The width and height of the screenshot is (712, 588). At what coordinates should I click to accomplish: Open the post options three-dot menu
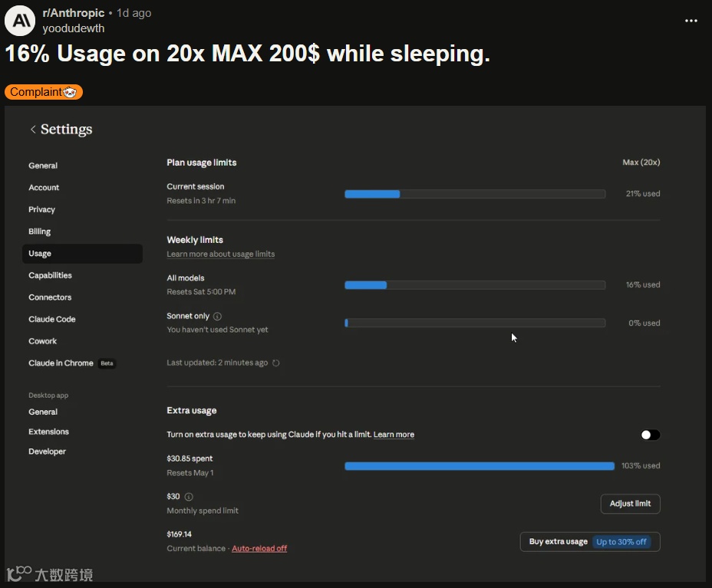[691, 21]
